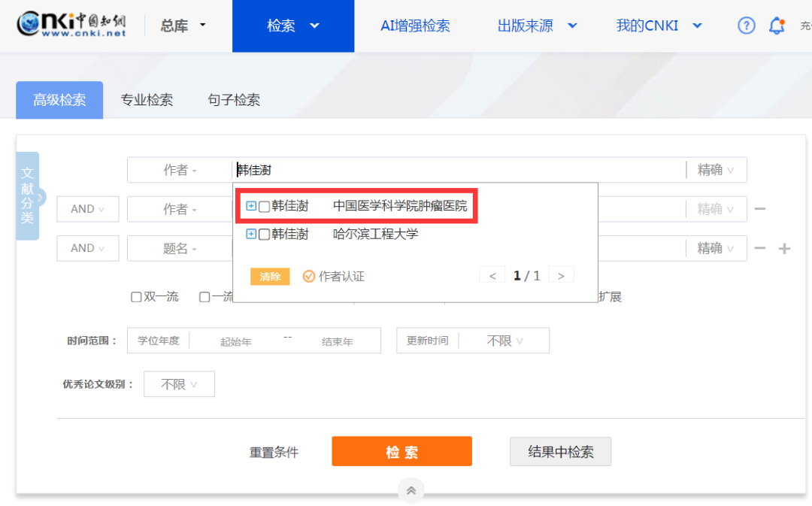Image resolution: width=812 pixels, height=506 pixels.
Task: Switch to 句子检索 tab
Action: click(234, 100)
